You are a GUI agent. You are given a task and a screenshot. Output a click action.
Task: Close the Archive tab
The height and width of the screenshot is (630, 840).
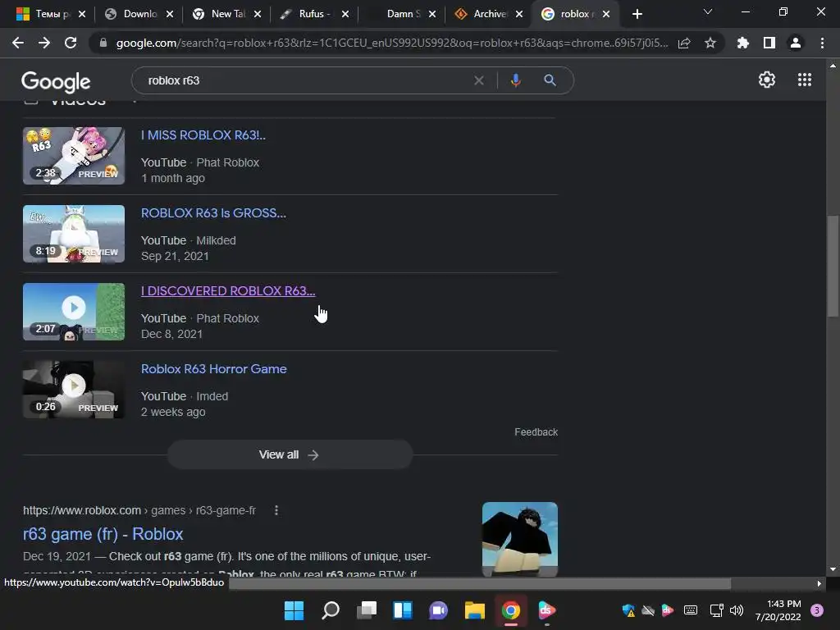pyautogui.click(x=519, y=14)
